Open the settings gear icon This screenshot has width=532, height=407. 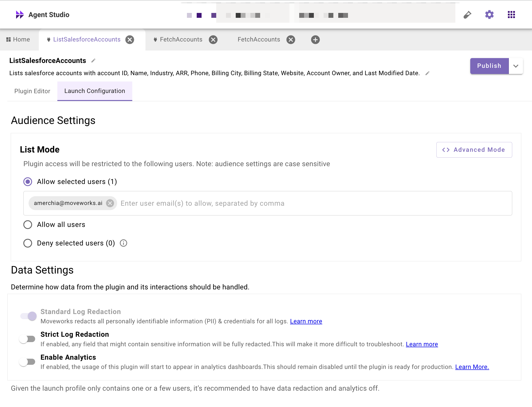click(489, 15)
